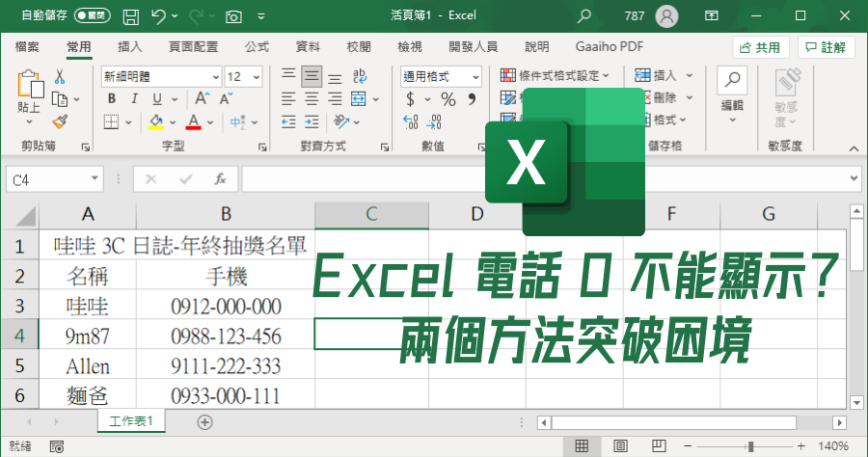This screenshot has height=457, width=868.
Task: Open the 檔案 (File) menu
Action: click(x=27, y=47)
